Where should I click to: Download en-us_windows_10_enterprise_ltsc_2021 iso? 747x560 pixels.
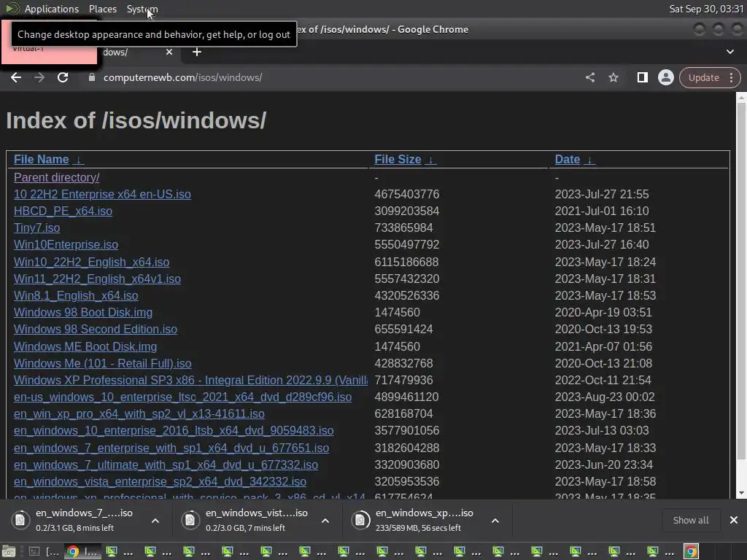click(x=182, y=397)
